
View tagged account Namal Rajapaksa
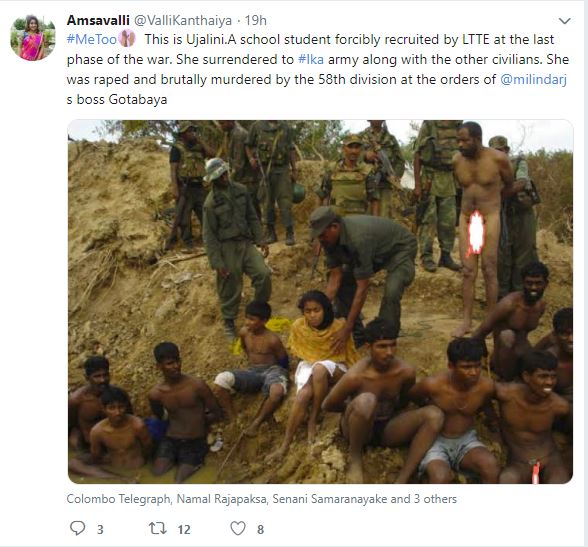click(x=221, y=499)
